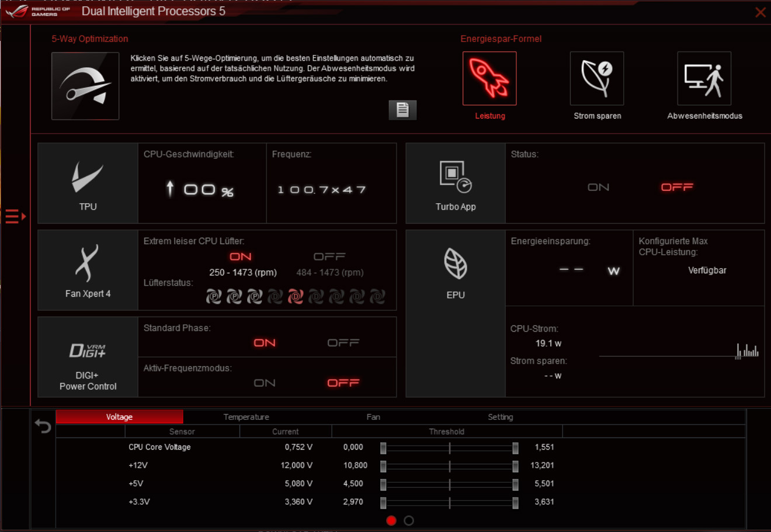771x532 pixels.
Task: Open the EPU leaf tile
Action: tap(456, 314)
